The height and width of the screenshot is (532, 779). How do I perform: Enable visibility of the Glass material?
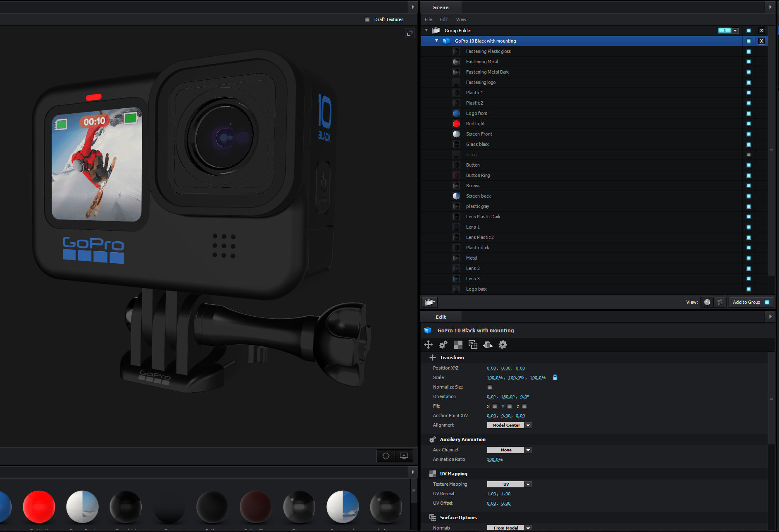coord(748,155)
